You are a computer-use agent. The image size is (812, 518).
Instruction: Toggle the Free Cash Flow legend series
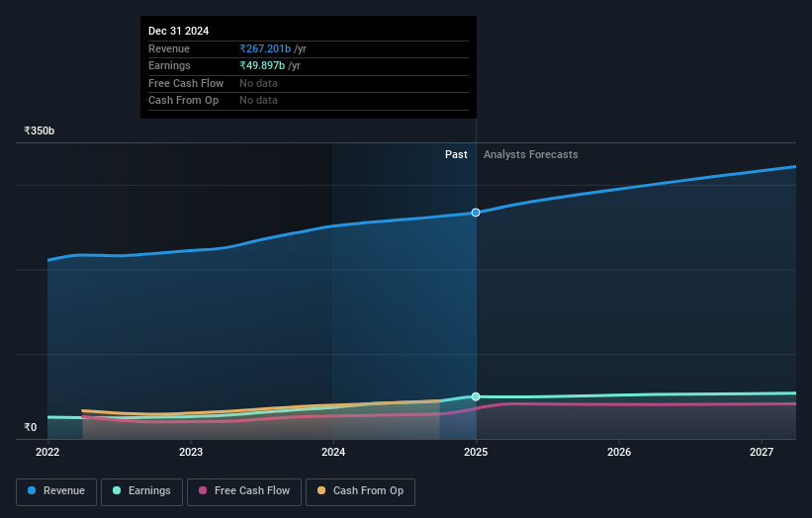(x=244, y=491)
